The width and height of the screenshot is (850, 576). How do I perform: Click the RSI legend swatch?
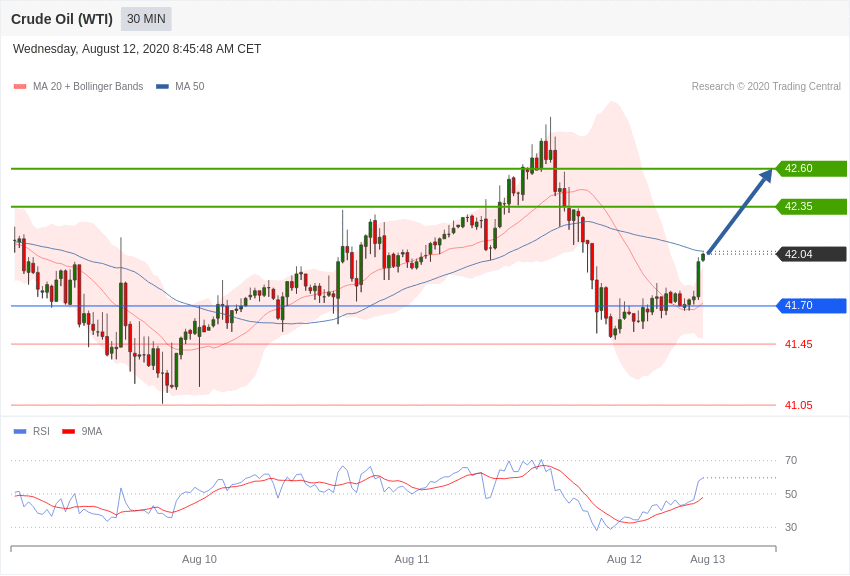(20, 432)
